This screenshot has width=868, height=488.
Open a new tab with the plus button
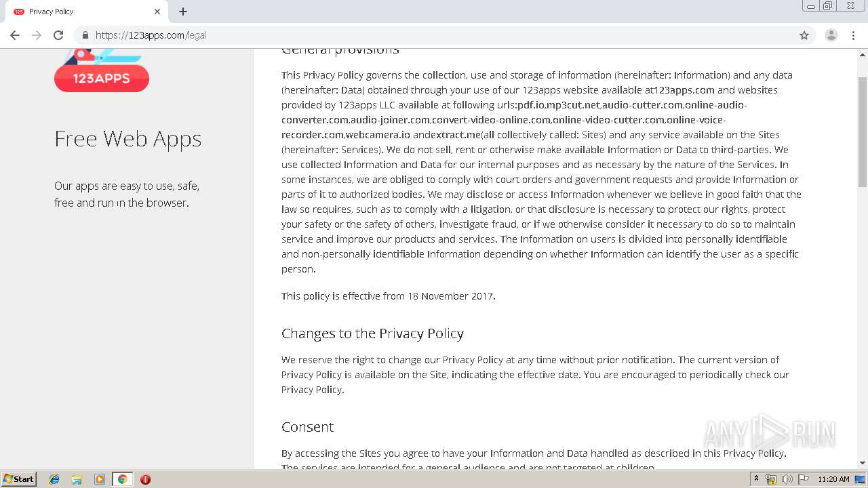(183, 12)
